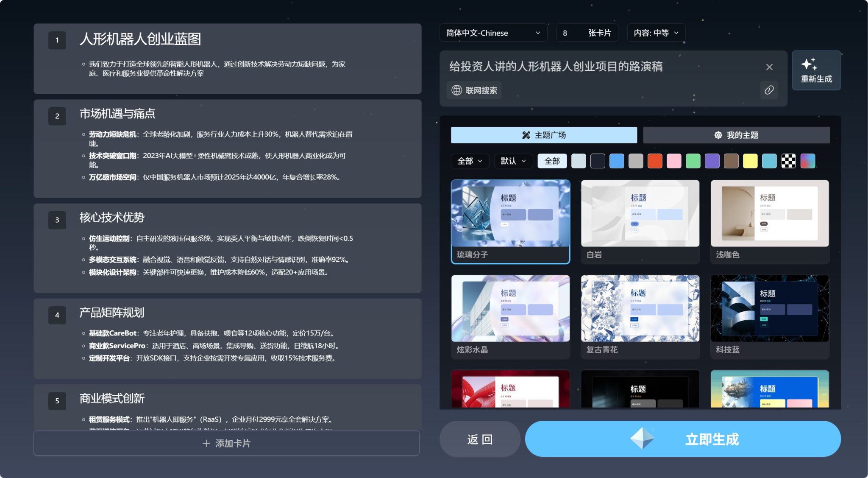Select the checkerboard transparent color filter
This screenshot has width=868, height=478.
tap(788, 161)
